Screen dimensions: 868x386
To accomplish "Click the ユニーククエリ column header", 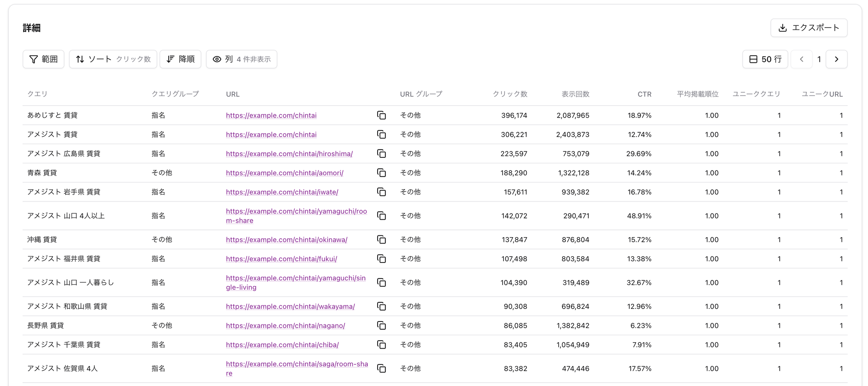I will click(757, 94).
